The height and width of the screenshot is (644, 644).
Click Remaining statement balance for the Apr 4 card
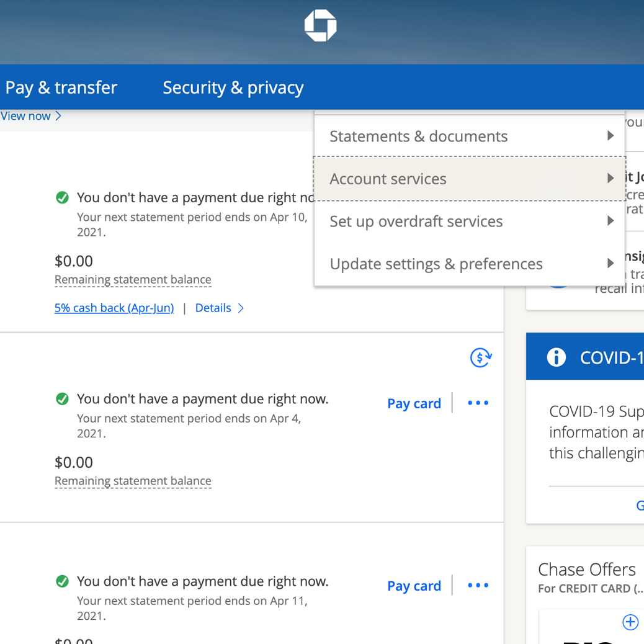133,481
